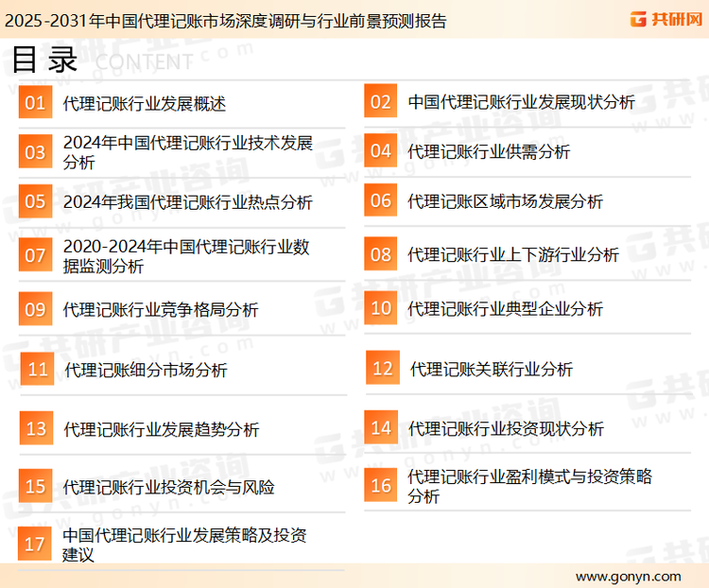Select chapter 2024年我国代理记账行业热点分析

pyautogui.click(x=188, y=201)
